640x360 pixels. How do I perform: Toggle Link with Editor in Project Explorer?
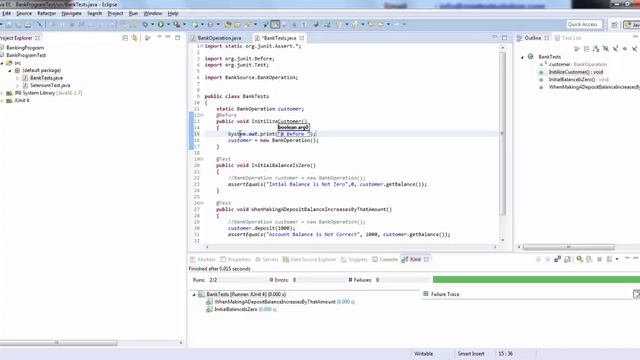point(134,38)
